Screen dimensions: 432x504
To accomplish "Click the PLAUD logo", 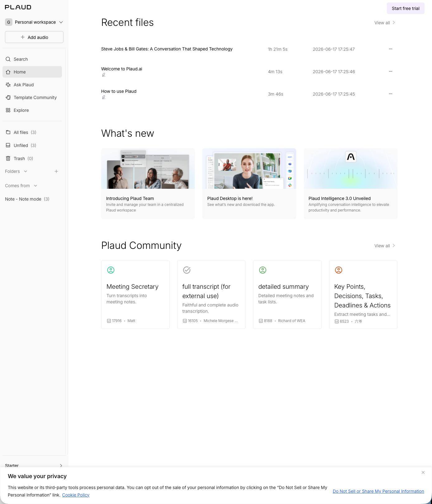I will coord(18,7).
